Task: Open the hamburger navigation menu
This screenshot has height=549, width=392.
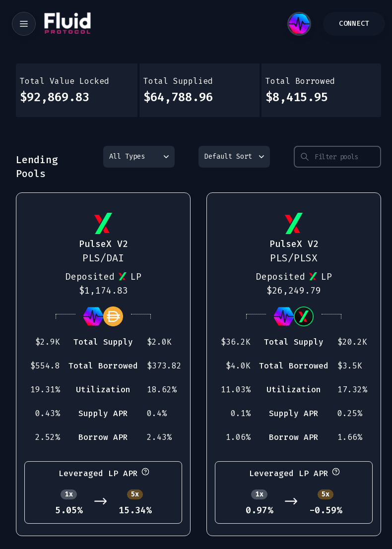Action: click(x=24, y=24)
